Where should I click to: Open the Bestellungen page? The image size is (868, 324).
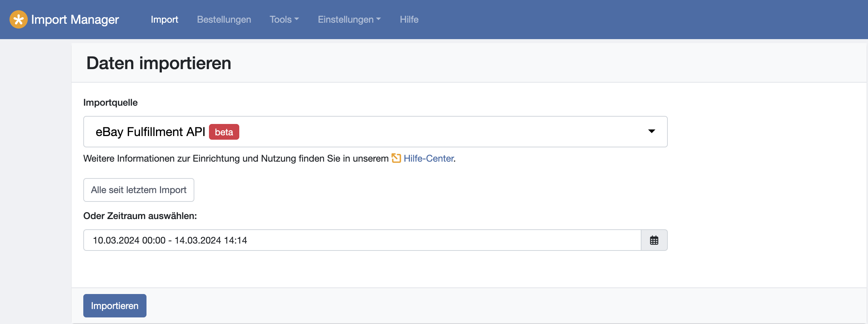[224, 19]
